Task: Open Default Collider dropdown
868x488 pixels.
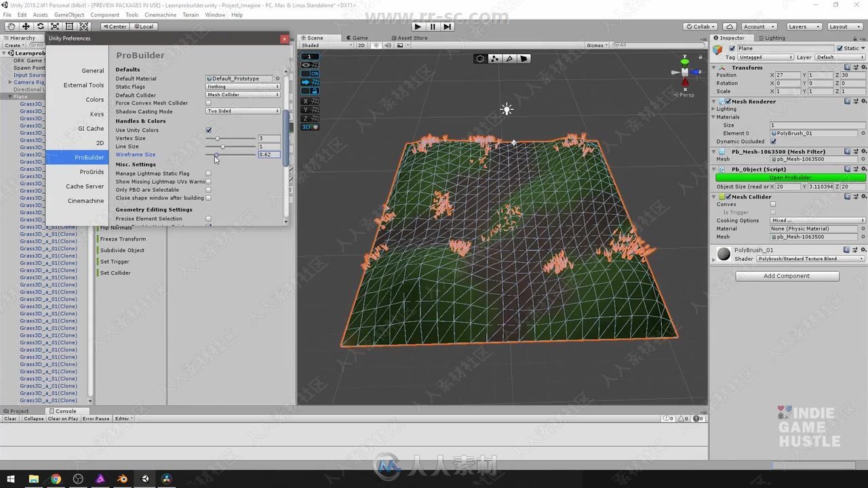Action: (243, 95)
